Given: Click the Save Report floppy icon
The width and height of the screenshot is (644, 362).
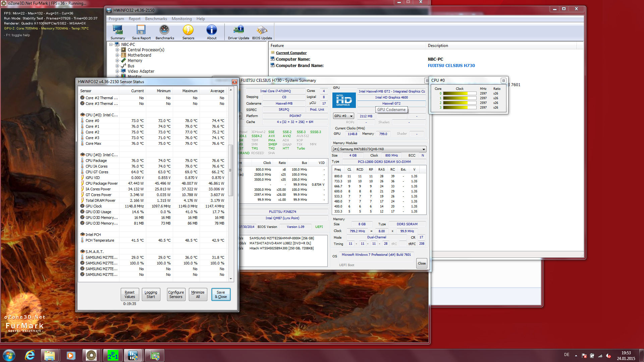Looking at the screenshot, I should pos(141,32).
